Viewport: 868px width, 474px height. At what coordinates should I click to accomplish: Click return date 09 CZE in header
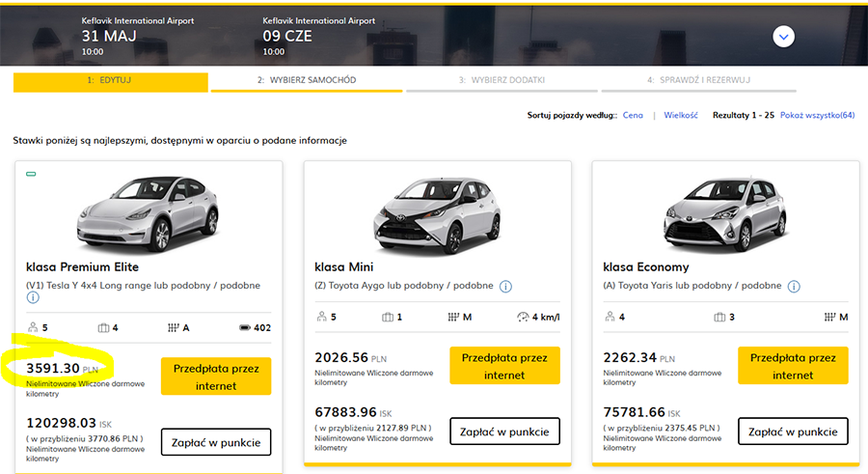point(287,37)
